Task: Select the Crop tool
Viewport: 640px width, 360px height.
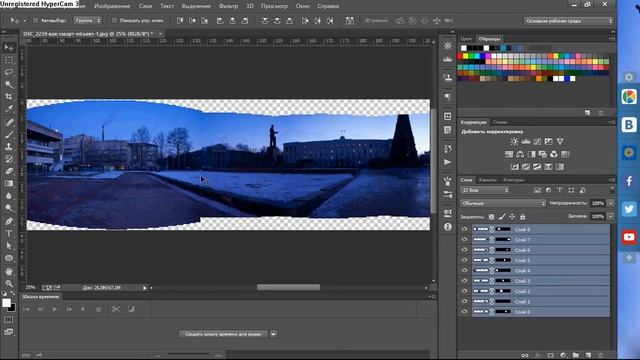Action: (x=9, y=97)
